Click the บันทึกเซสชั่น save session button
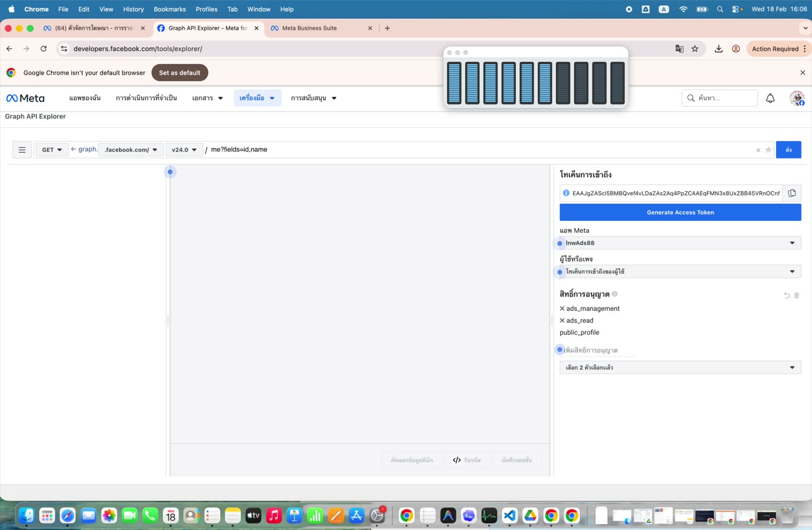 click(516, 460)
